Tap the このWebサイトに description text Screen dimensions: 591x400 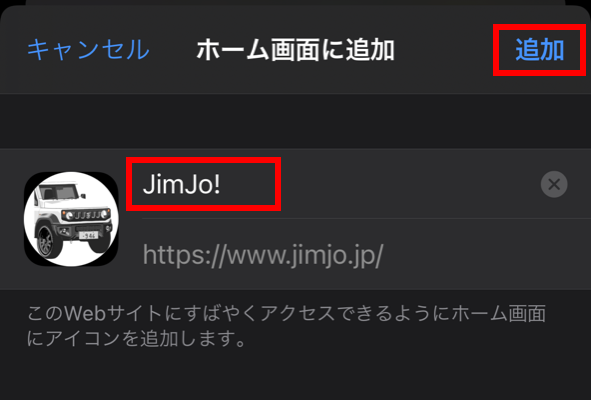[286, 326]
